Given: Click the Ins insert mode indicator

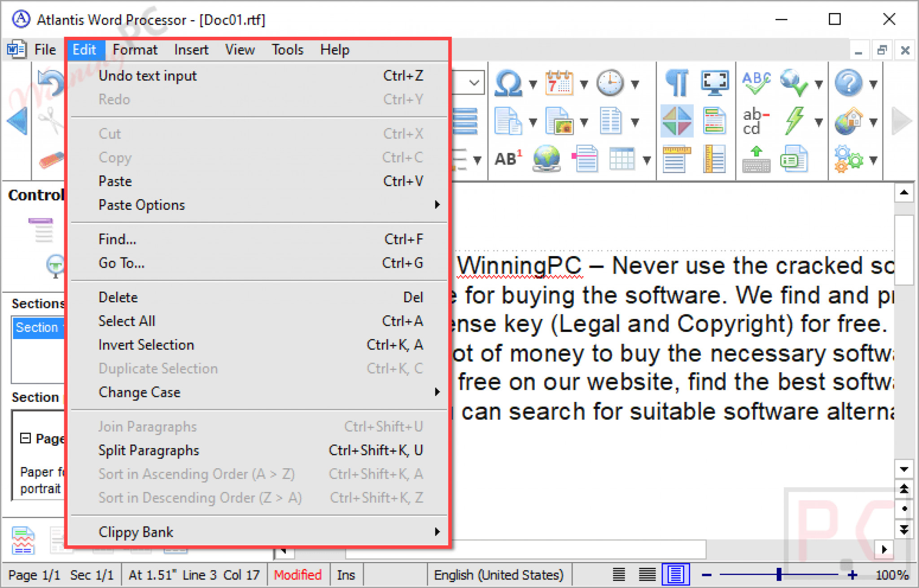Looking at the screenshot, I should (346, 575).
